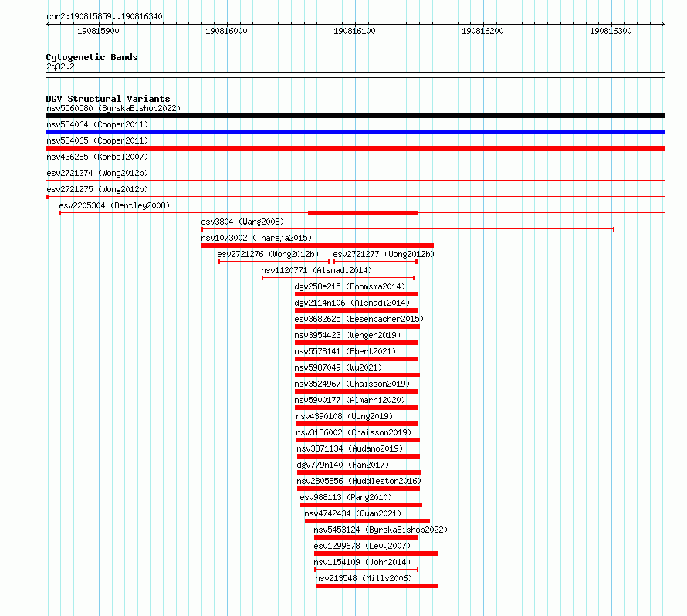Select esv1299678 (Levy2007) label
Viewport: 687px width, 616px height.
coord(362,546)
